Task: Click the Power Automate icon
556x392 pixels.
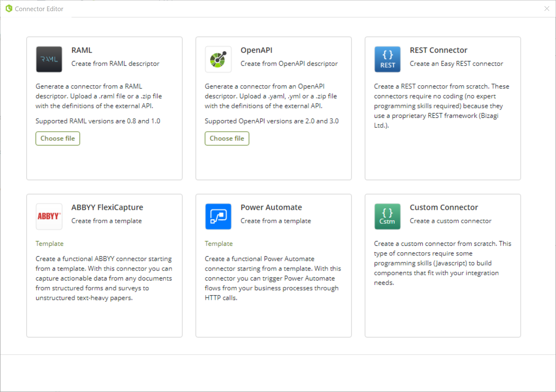Action: coord(218,216)
